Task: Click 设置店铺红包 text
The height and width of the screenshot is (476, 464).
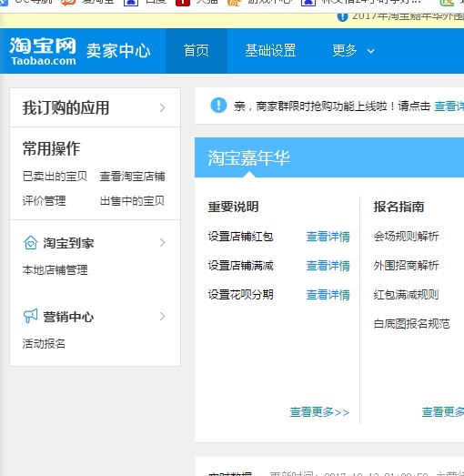Action: pos(241,236)
